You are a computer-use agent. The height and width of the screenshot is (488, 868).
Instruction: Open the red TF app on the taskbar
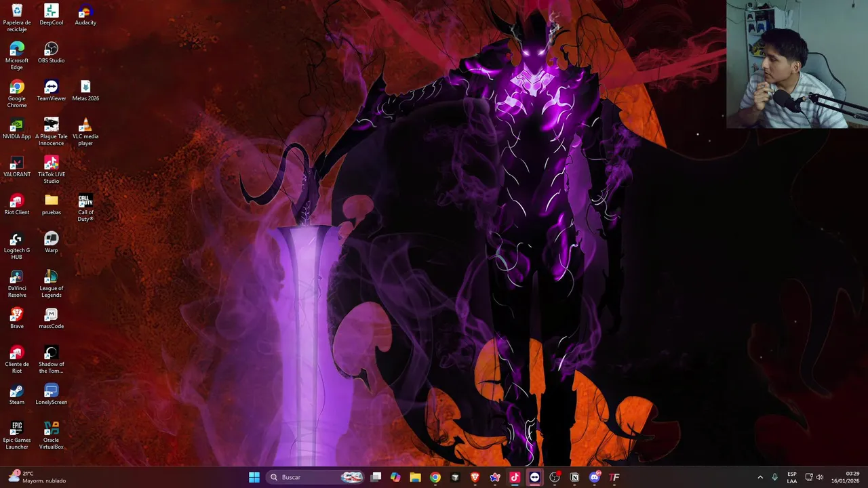coord(614,477)
